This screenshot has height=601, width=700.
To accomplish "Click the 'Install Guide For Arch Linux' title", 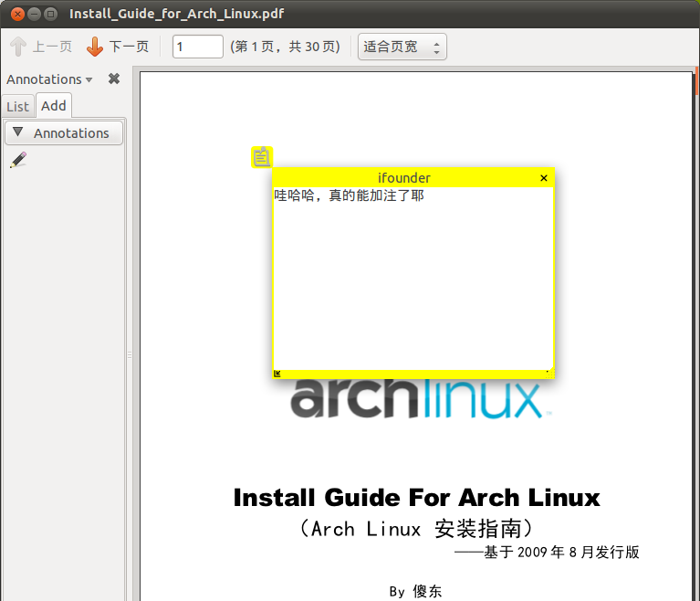I will [x=416, y=498].
